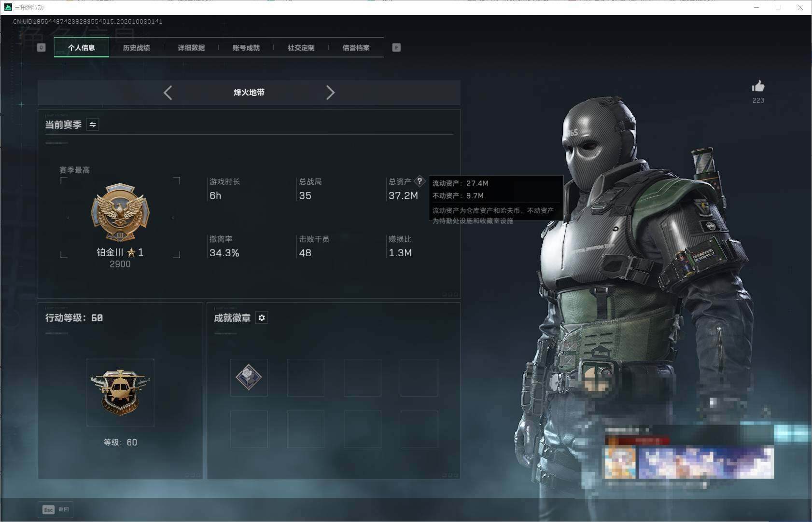Viewport: 812px width, 522px height.
Task: Minimize the 三角洲行动 window
Action: click(756, 7)
